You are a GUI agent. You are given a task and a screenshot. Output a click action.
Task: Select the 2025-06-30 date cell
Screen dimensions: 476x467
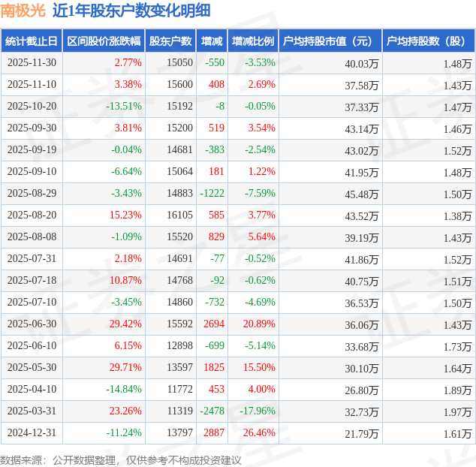click(32, 324)
